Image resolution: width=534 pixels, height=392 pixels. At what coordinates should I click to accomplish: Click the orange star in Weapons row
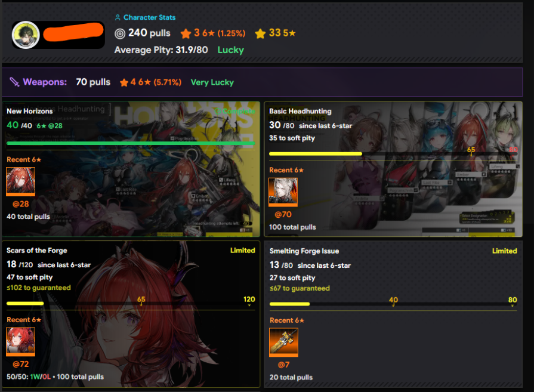point(124,82)
